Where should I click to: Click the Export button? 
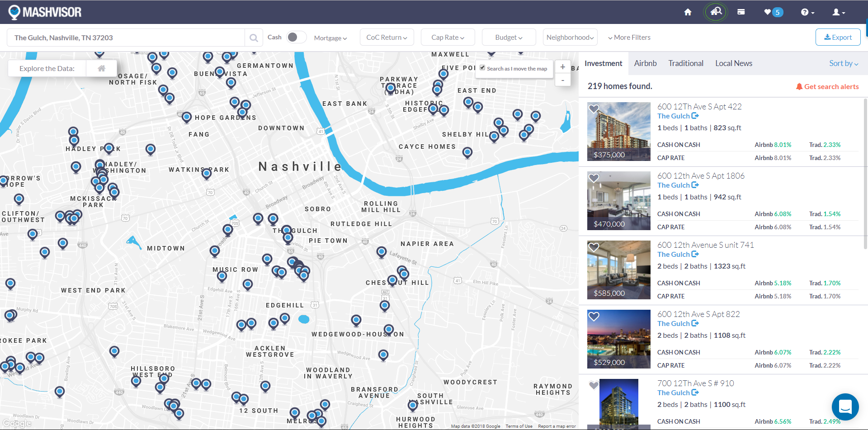tap(838, 38)
